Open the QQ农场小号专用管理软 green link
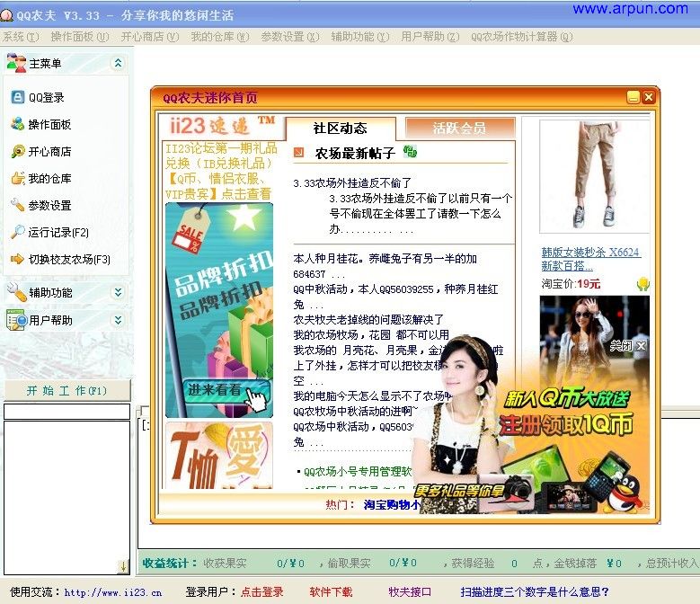Screen dimensions: 700x604 358,471
